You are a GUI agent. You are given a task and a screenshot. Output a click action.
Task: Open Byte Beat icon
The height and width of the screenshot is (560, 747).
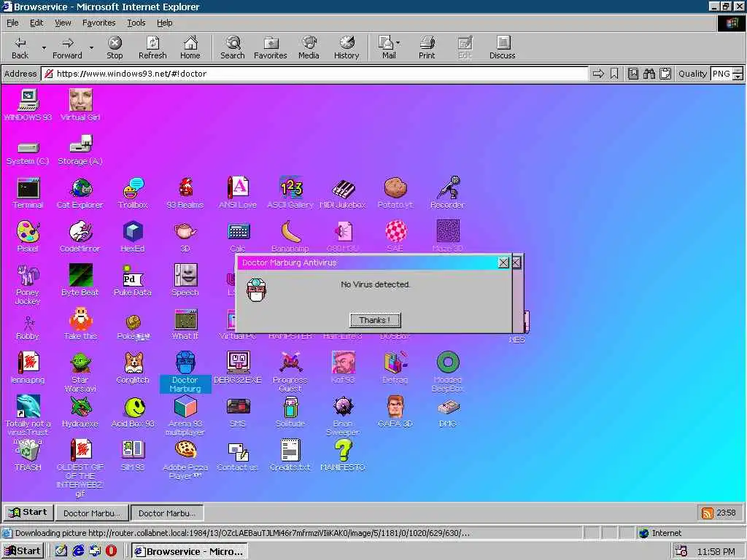point(80,280)
